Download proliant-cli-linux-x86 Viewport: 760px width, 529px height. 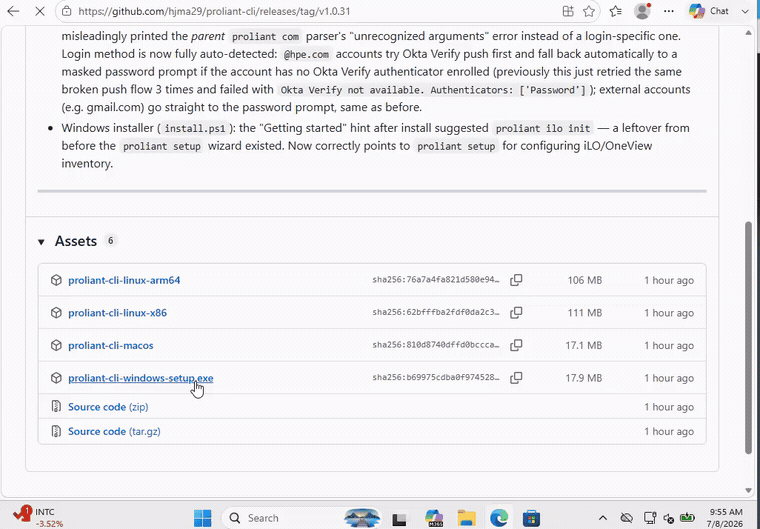point(117,313)
